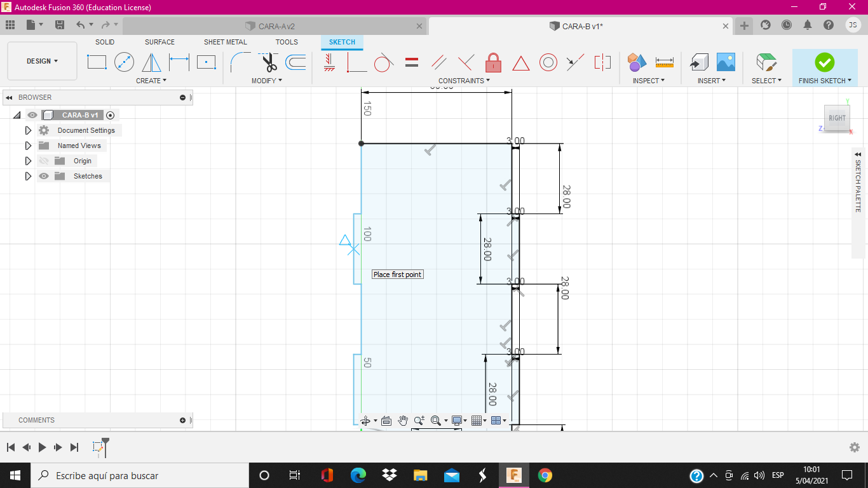Viewport: 868px width, 488px height.
Task: Open the INSERT dropdown menu
Action: click(x=712, y=81)
